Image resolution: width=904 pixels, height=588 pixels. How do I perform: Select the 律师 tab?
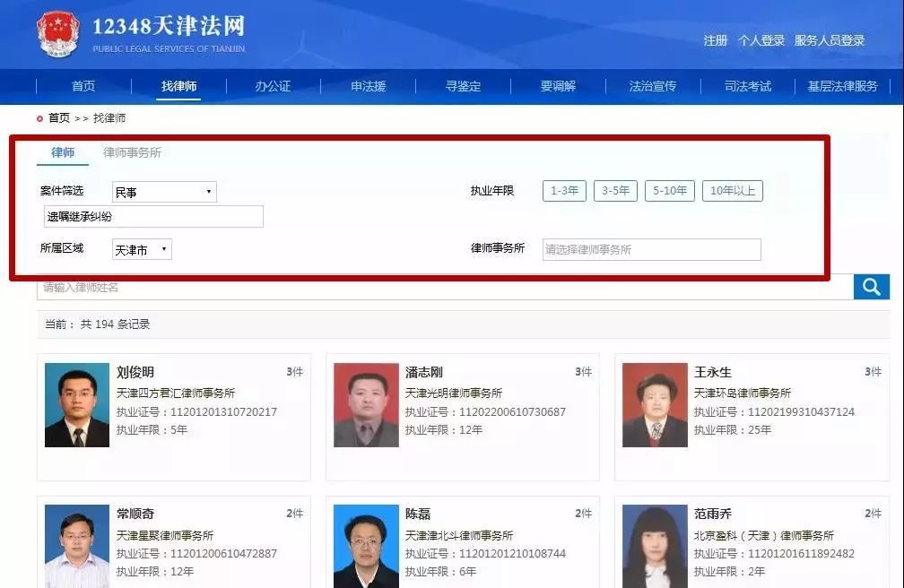pyautogui.click(x=62, y=152)
